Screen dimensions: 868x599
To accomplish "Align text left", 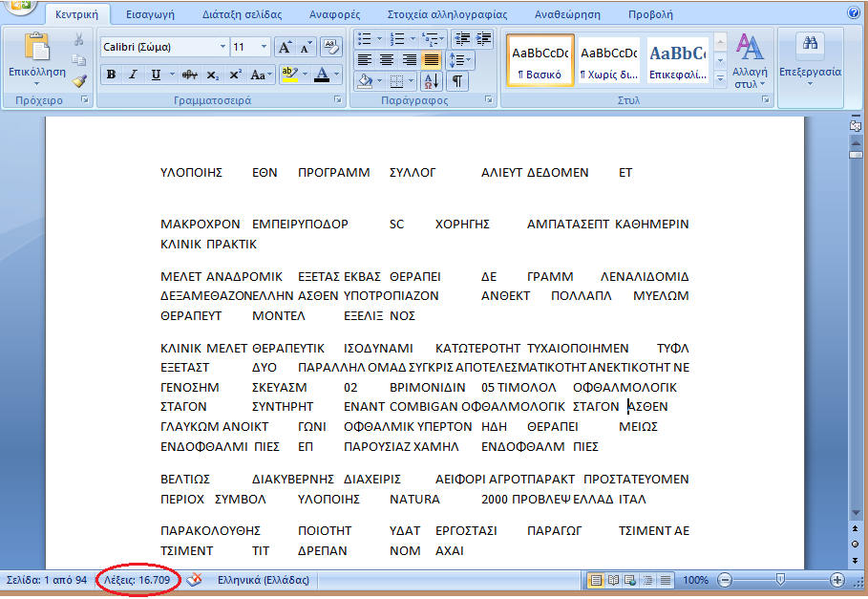I will pyautogui.click(x=364, y=60).
